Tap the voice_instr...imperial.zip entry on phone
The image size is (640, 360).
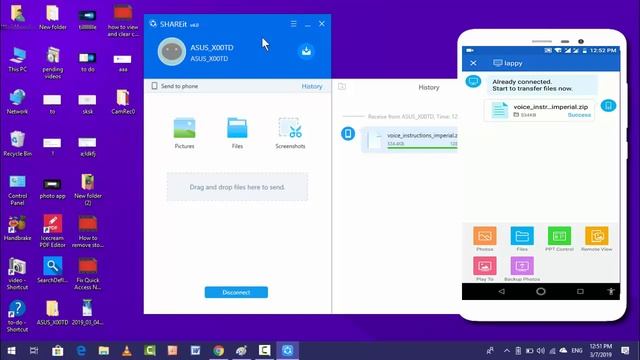coord(539,110)
